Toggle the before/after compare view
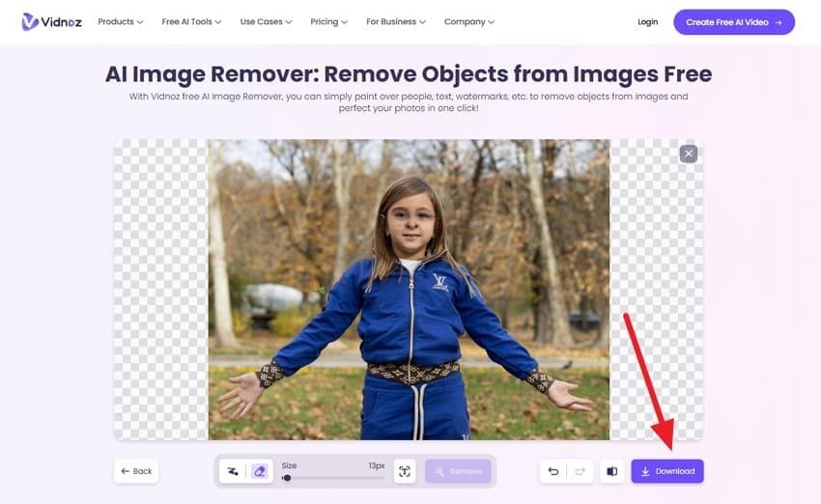 click(611, 471)
